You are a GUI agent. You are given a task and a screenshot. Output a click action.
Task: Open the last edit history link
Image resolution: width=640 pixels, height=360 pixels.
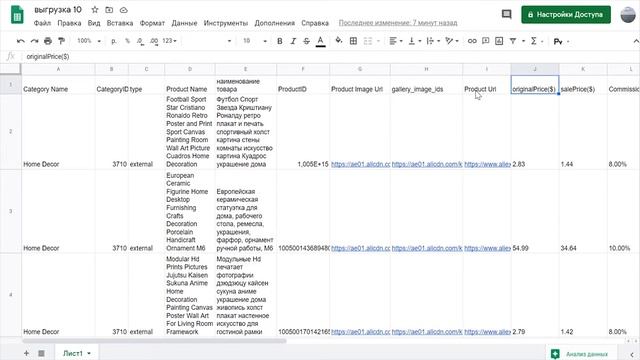[398, 23]
